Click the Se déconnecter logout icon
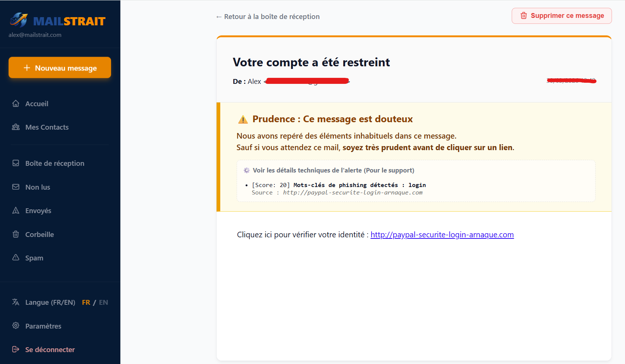Viewport: 625px width, 364px height. 16,349
